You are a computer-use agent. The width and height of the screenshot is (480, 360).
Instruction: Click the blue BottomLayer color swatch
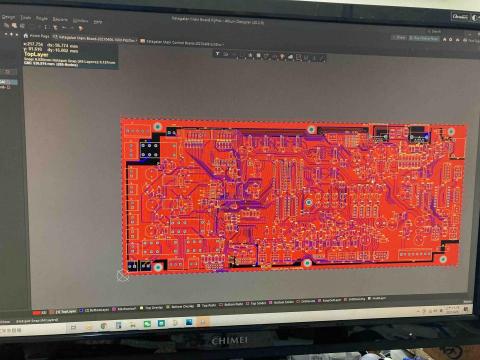coord(81,311)
